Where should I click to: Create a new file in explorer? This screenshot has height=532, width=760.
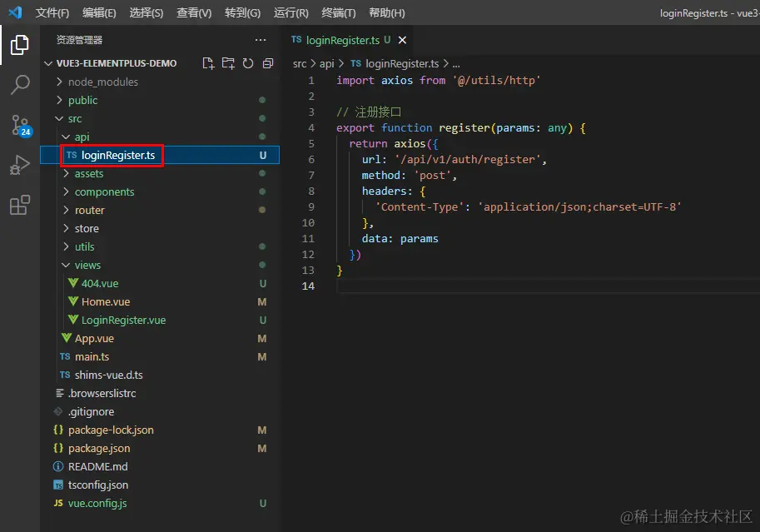click(x=208, y=63)
